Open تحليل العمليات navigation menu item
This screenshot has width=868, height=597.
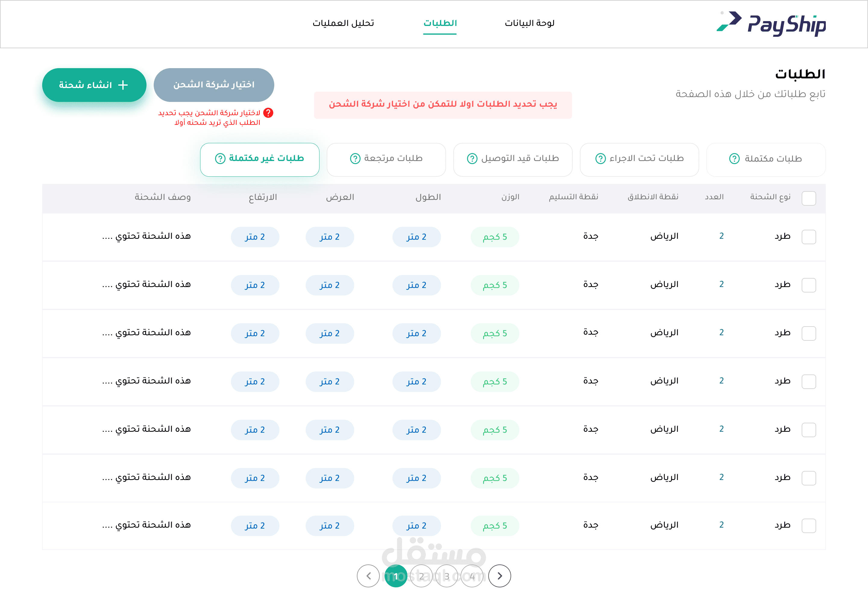tap(343, 23)
